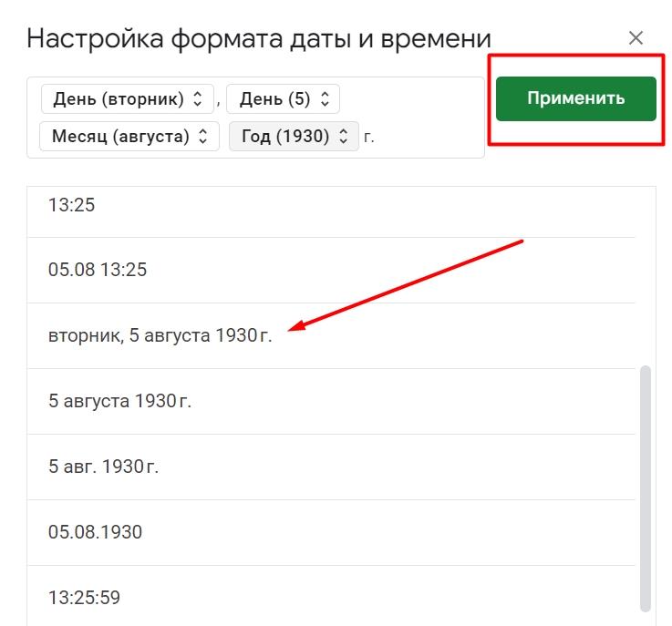
Task: Open the День (5) chip menu
Action: point(274,98)
